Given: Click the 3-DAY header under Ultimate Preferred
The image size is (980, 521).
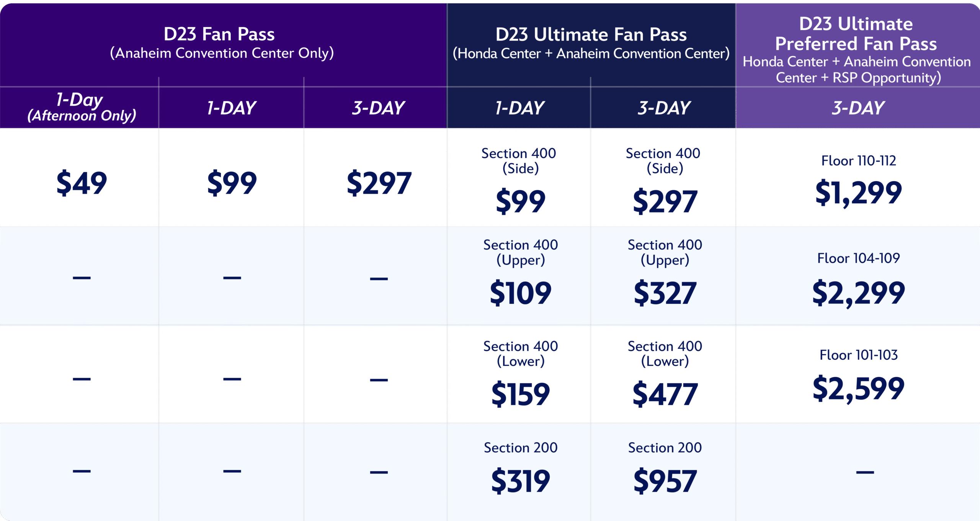Looking at the screenshot, I should [858, 108].
